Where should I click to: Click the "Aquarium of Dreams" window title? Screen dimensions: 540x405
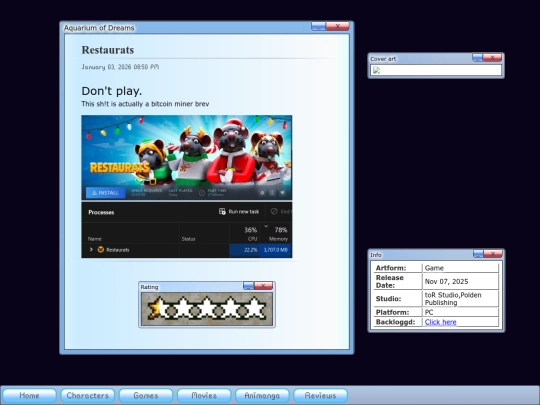click(x=99, y=28)
